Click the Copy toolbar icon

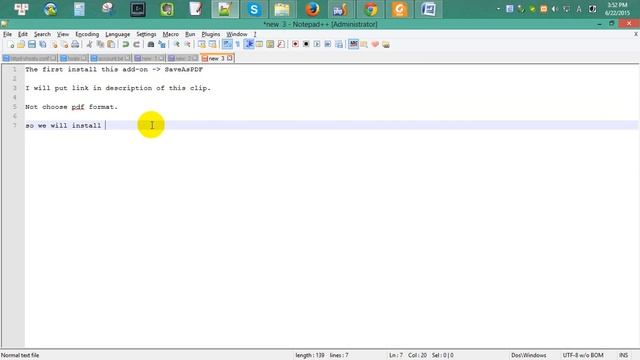click(x=100, y=44)
